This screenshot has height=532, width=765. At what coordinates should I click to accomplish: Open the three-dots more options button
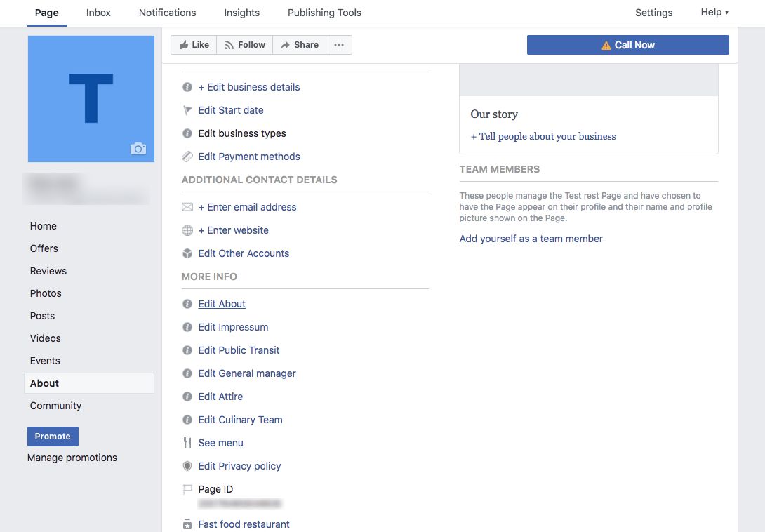coord(339,45)
